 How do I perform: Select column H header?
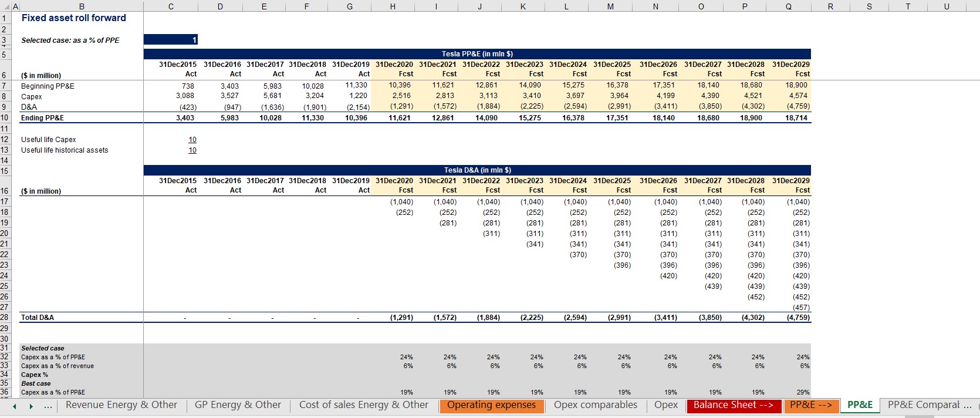[393, 6]
